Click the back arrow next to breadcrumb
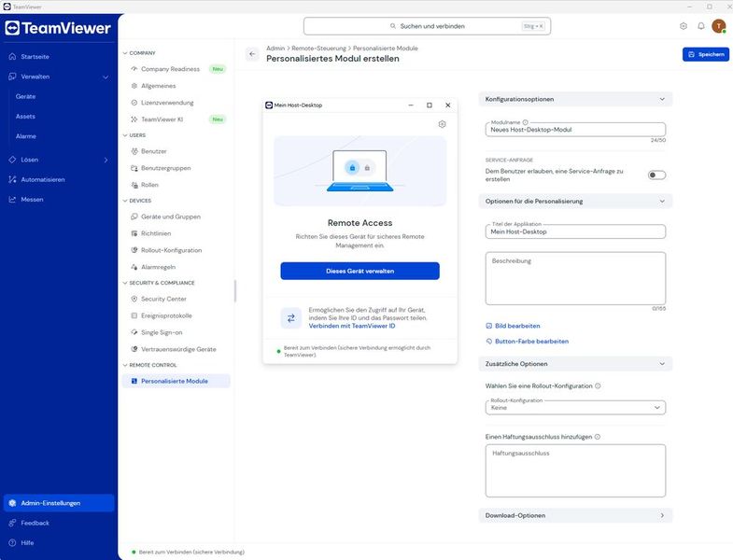 [x=252, y=54]
